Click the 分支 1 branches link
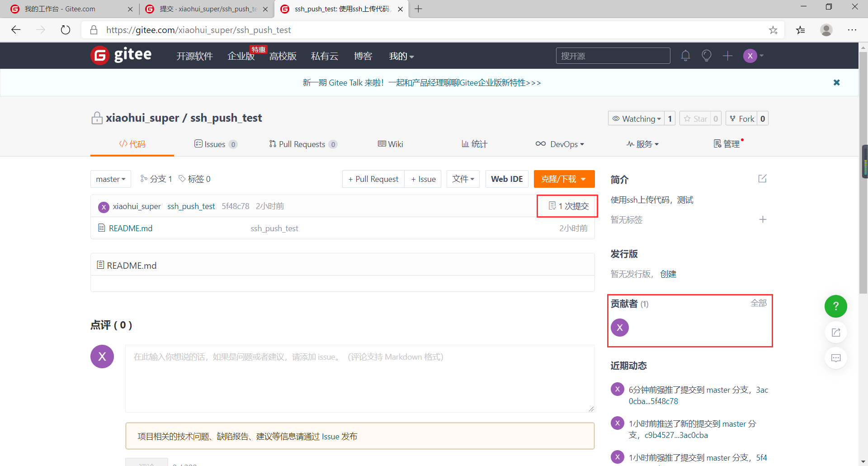The width and height of the screenshot is (868, 466). click(156, 179)
